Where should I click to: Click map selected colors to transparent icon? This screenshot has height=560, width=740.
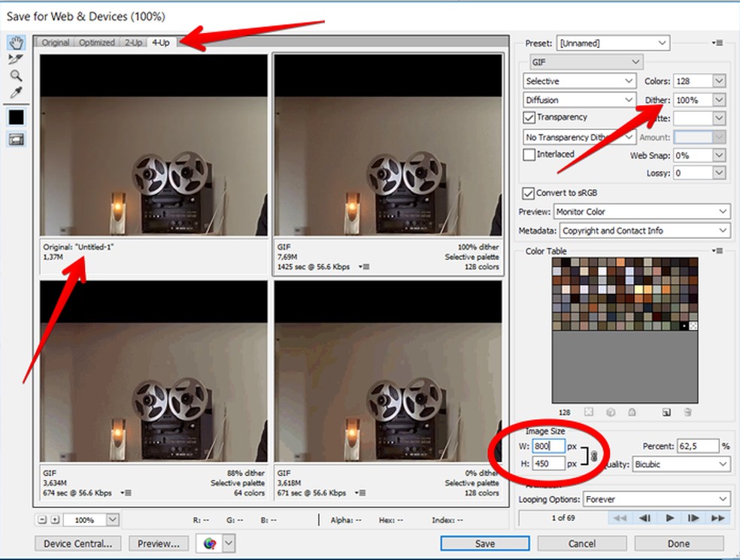click(589, 412)
